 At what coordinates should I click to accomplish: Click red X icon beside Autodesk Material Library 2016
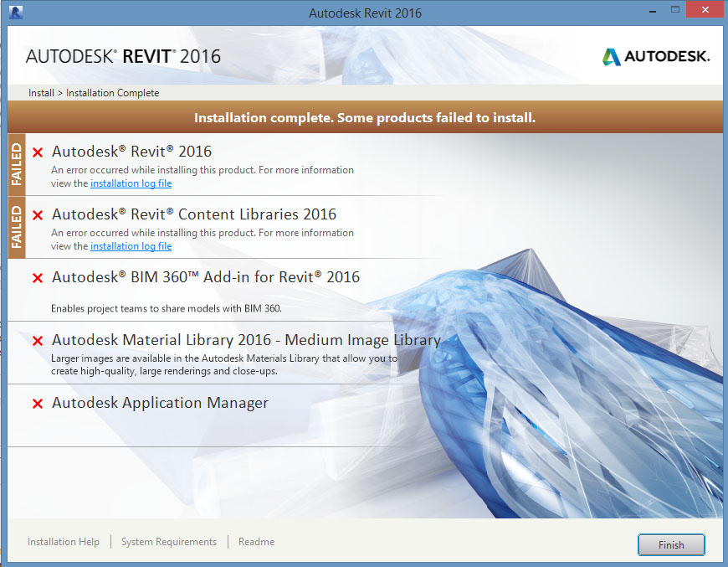click(38, 341)
